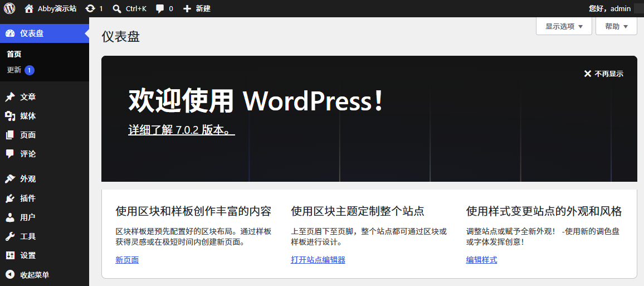Click the updates refresh icon in admin bar
644x286 pixels.
[x=90, y=8]
